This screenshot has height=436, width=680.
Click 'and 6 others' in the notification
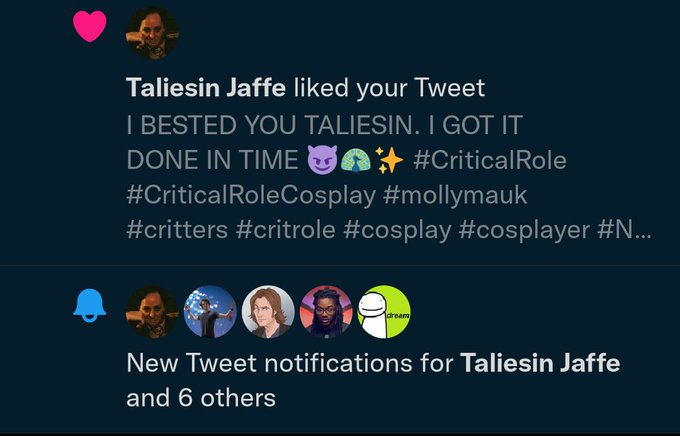click(x=201, y=398)
